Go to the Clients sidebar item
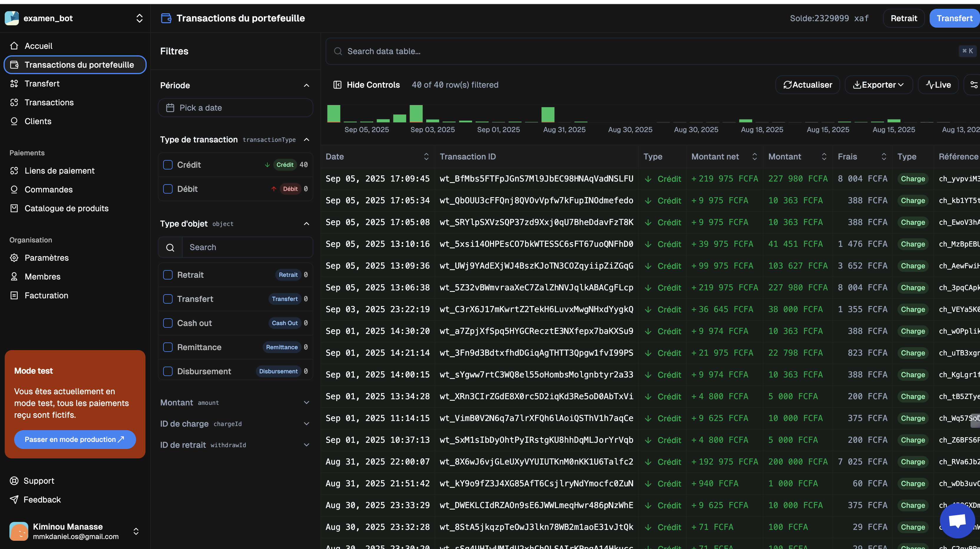The height and width of the screenshot is (549, 980). 38,121
